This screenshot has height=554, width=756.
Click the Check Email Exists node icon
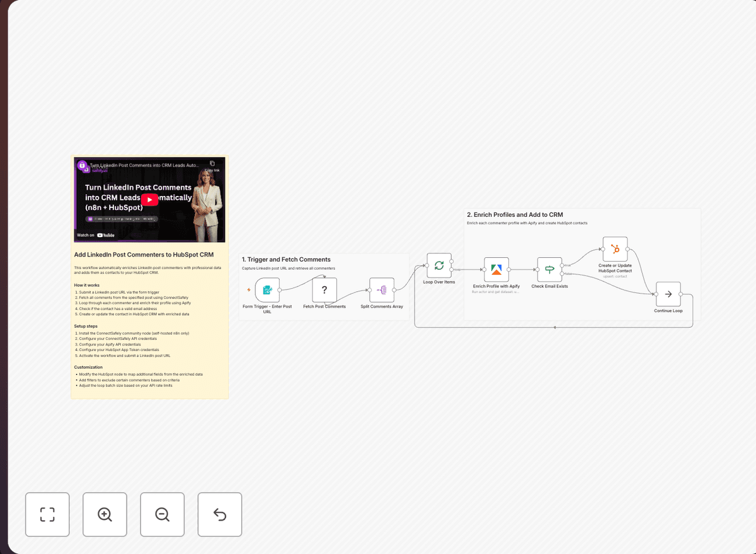click(x=549, y=270)
